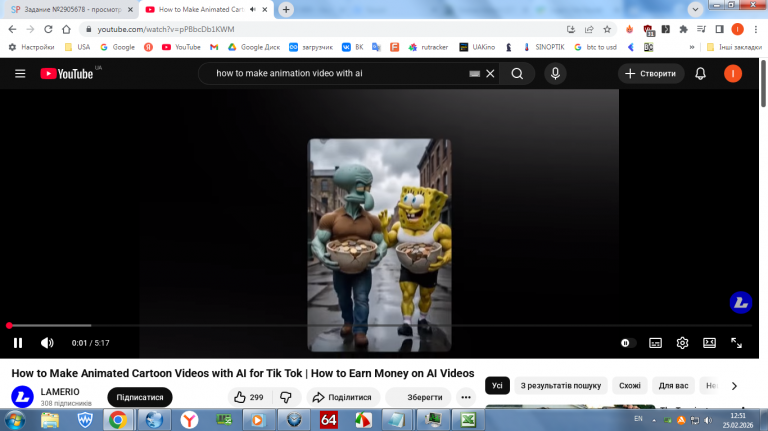Bookmark this page with the star
This screenshot has height=431, width=768.
click(x=607, y=29)
